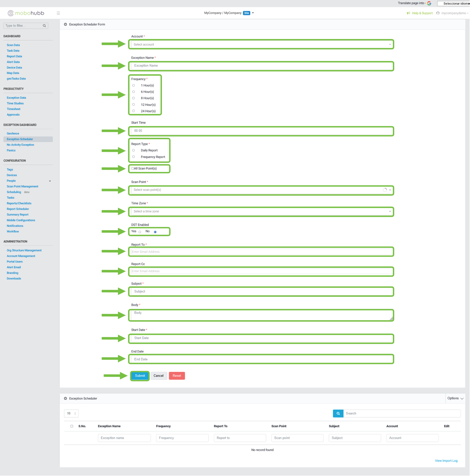This screenshot has height=476, width=470.
Task: Click the blue table search icon button
Action: [338, 413]
